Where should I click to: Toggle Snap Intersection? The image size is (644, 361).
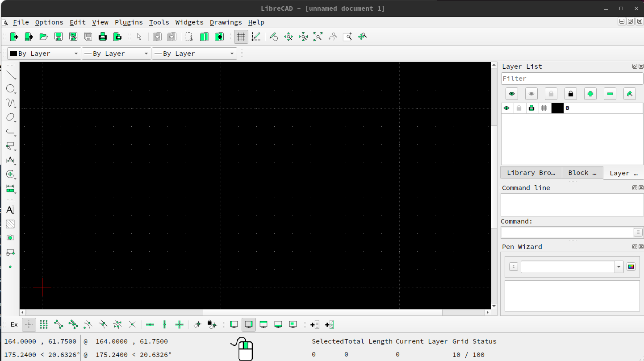coord(132,324)
